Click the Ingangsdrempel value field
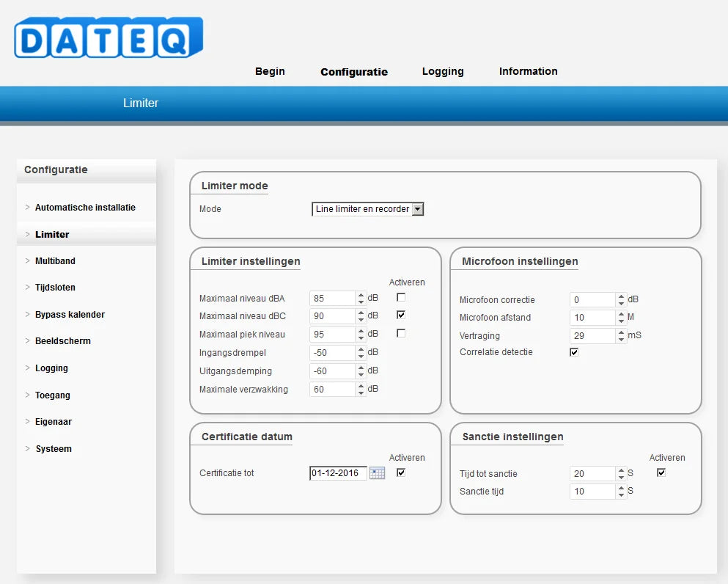Viewport: 728px width, 584px height. 332,353
